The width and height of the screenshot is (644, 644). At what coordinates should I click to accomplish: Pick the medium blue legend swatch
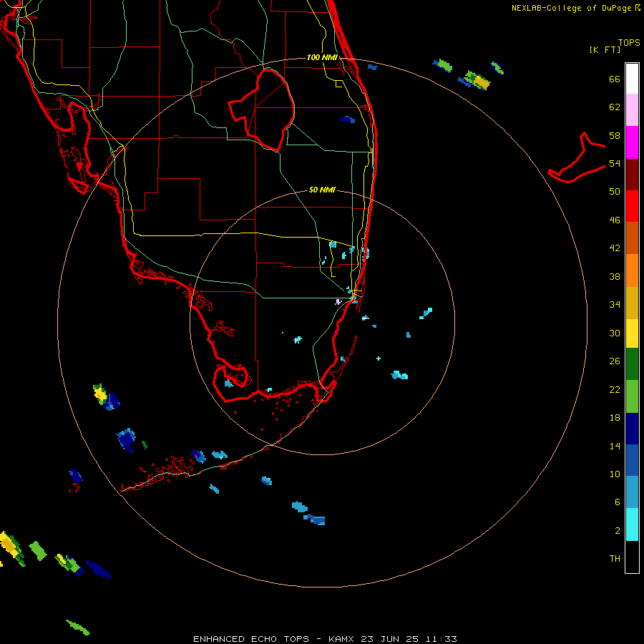tap(632, 460)
